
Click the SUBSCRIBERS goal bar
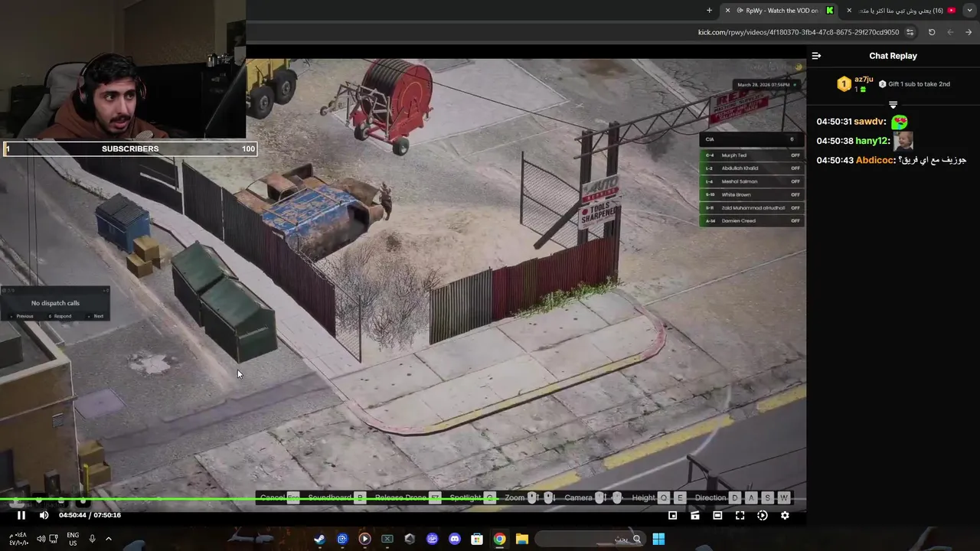pos(130,148)
